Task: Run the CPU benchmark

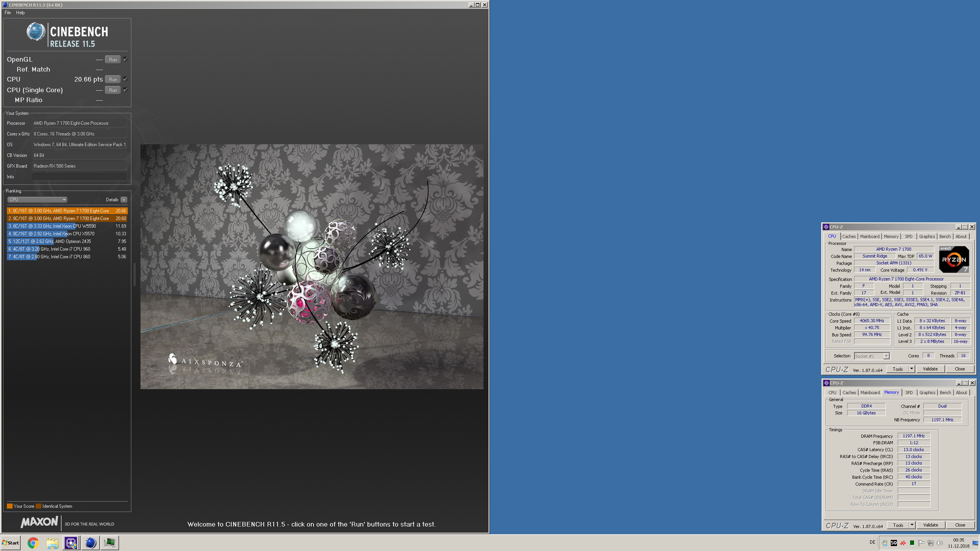Action: click(113, 79)
